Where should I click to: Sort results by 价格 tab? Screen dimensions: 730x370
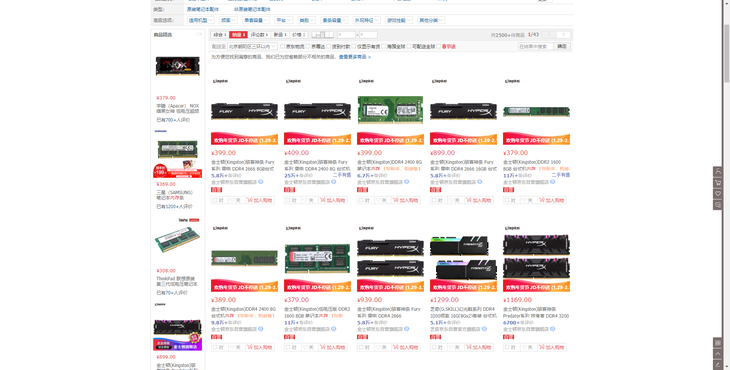[x=298, y=35]
